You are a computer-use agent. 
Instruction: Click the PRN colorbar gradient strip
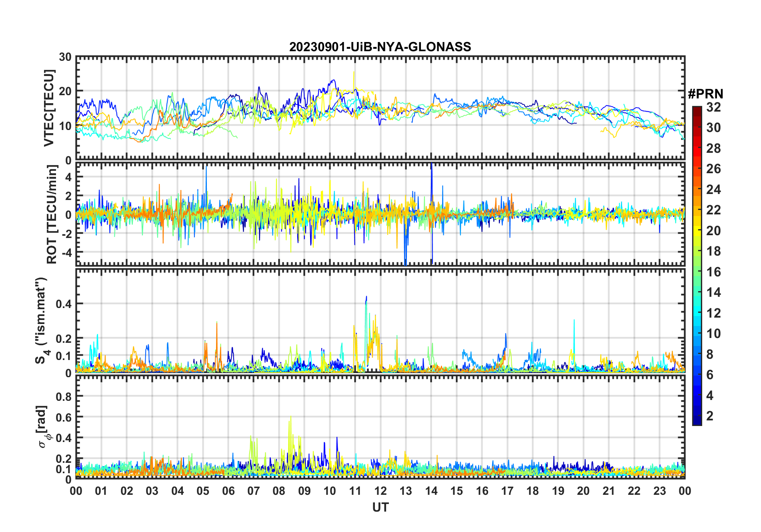point(697,266)
